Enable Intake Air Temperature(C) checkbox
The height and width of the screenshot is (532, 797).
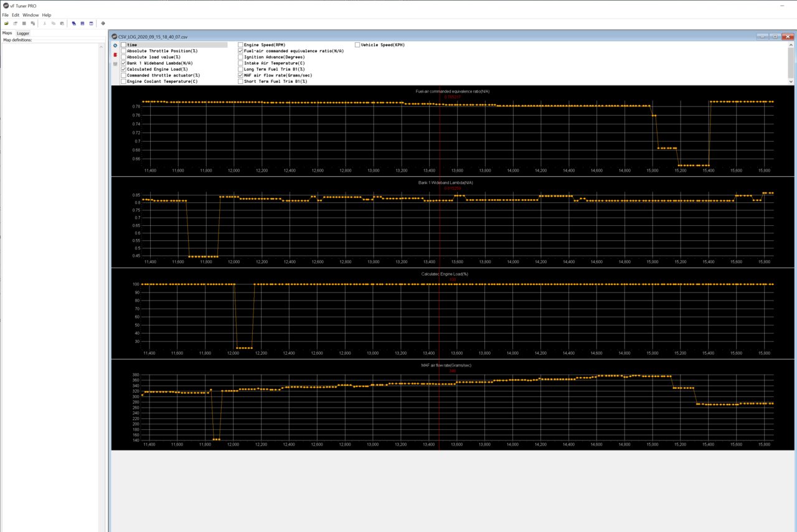(240, 63)
